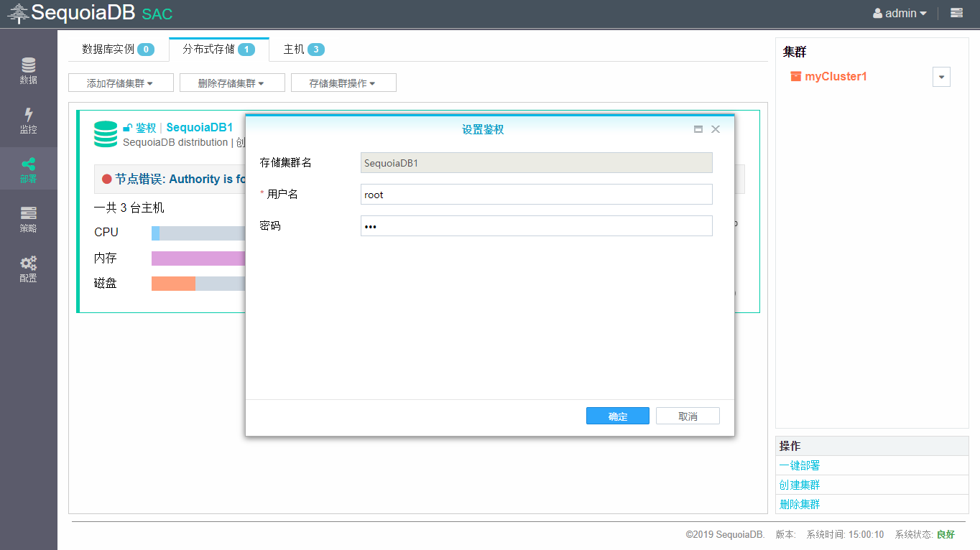This screenshot has width=980, height=550.
Task: Click the green database icon of SequoiaDB1
Action: click(x=106, y=134)
